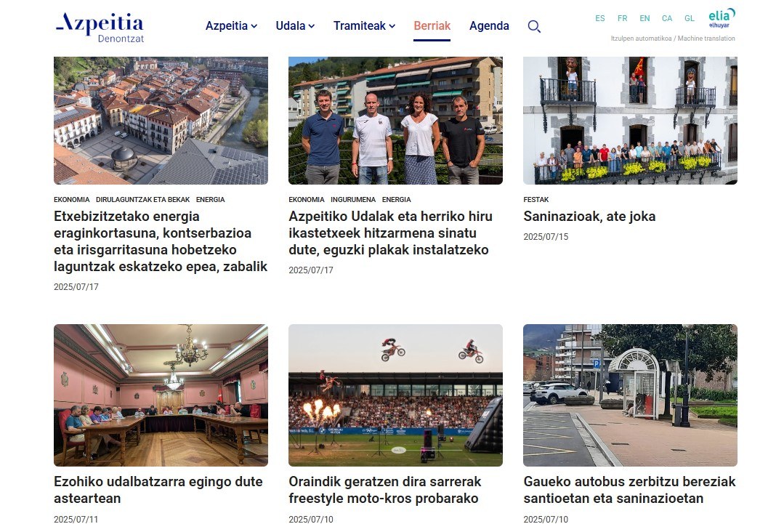Click the FESTAK category tag
This screenshot has width=784, height=532.
[x=536, y=199]
